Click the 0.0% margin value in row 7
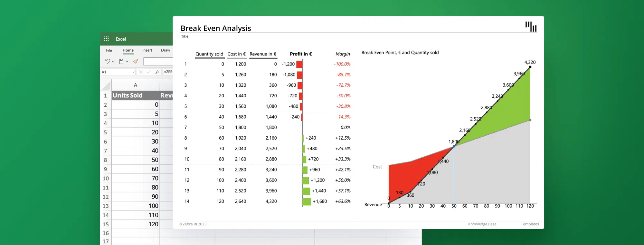Screen dimensions: 644x245 [x=346, y=127]
